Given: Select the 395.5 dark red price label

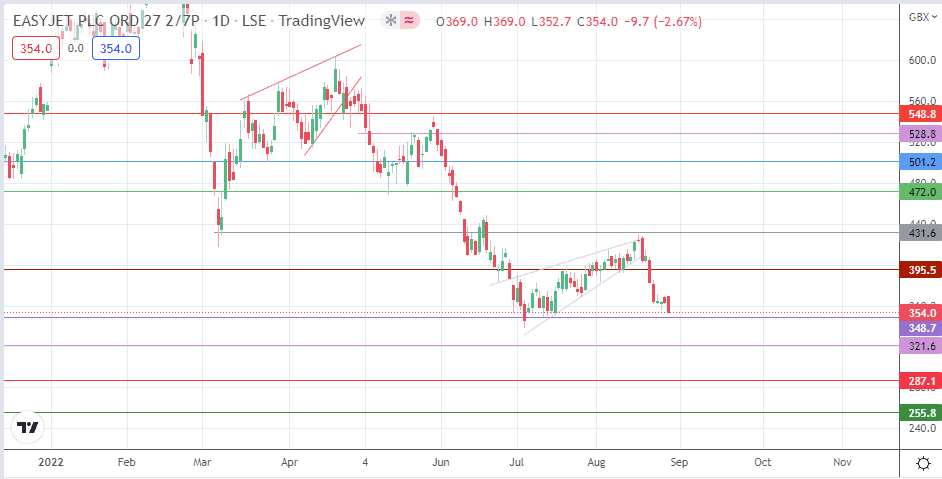Looking at the screenshot, I should coord(920,270).
